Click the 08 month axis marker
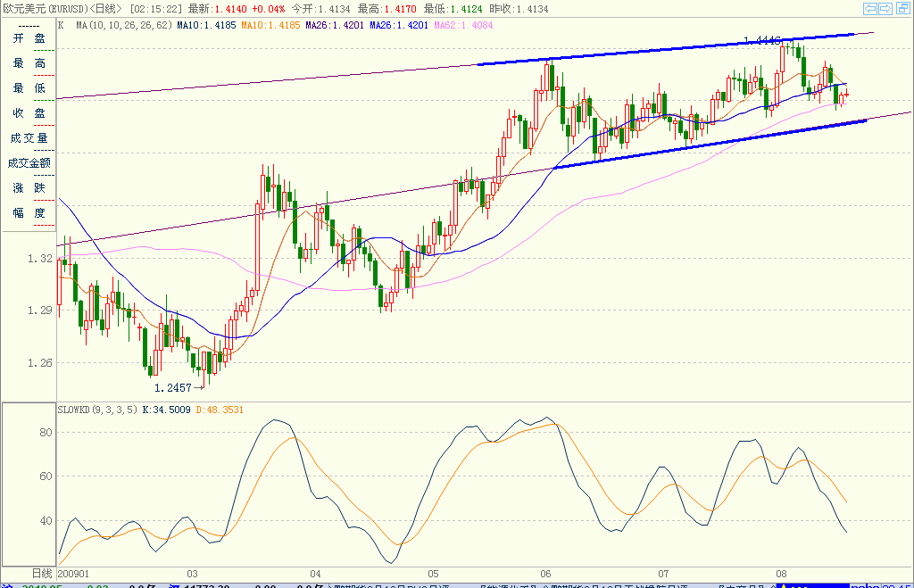 tap(781, 574)
